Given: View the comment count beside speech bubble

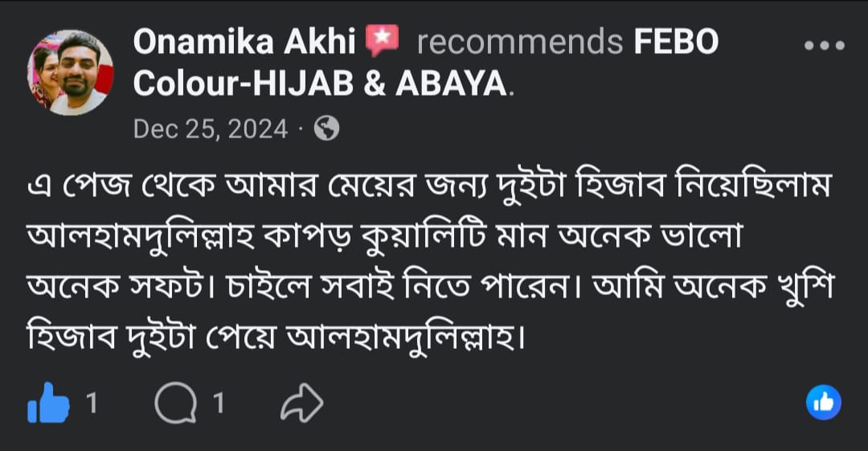Looking at the screenshot, I should tap(218, 403).
